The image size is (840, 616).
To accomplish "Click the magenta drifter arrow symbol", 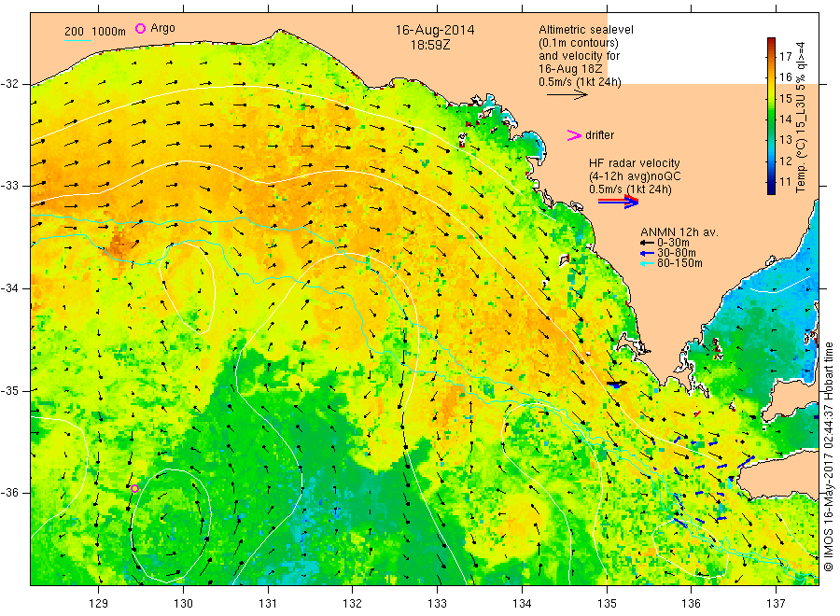I will tap(574, 135).
